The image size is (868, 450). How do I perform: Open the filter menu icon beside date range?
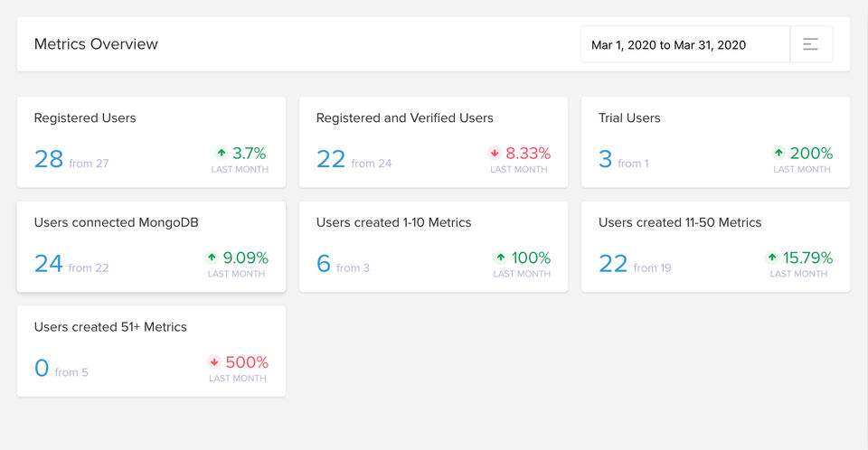point(810,44)
